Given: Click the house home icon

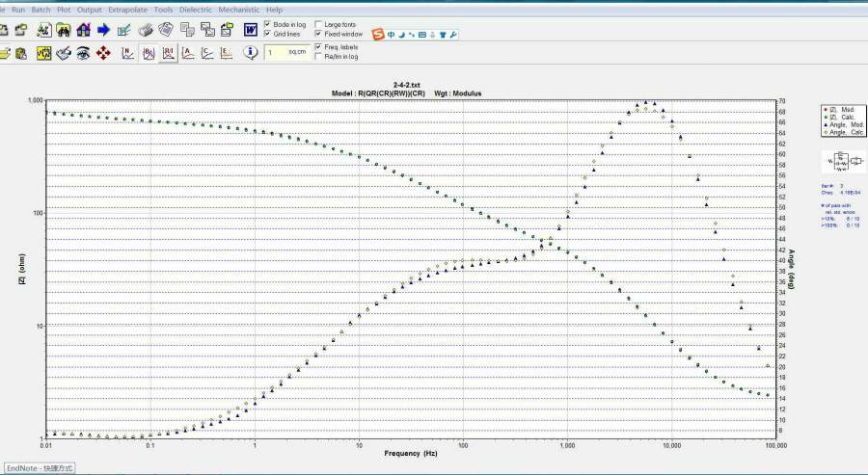Looking at the screenshot, I should [x=84, y=30].
